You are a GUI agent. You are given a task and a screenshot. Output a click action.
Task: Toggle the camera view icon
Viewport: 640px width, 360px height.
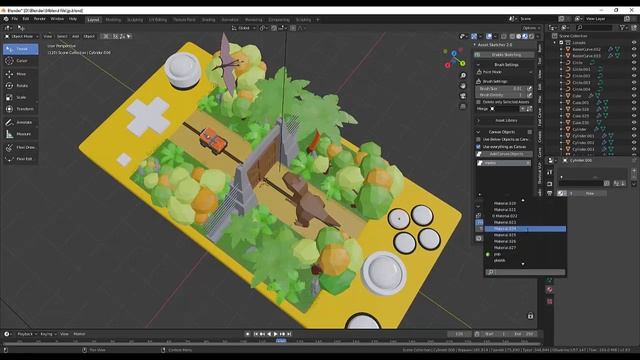pos(463,96)
